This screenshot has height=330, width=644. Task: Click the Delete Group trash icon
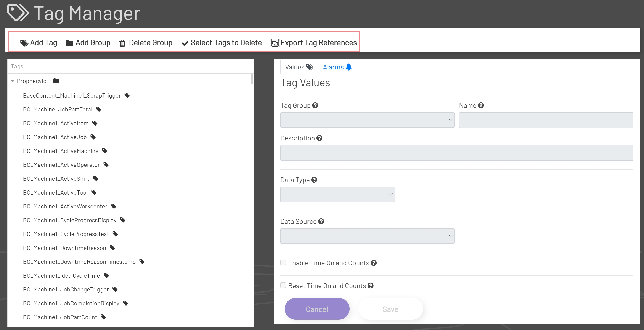122,43
